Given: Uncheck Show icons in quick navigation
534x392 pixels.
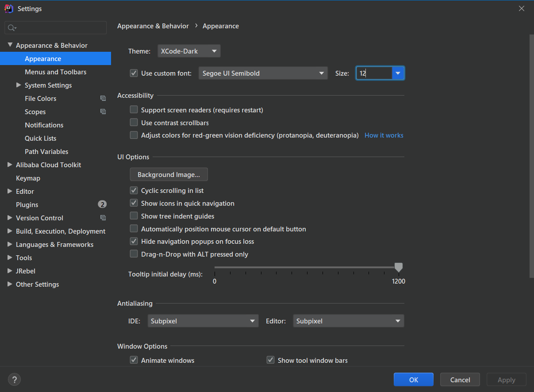Looking at the screenshot, I should click(134, 204).
